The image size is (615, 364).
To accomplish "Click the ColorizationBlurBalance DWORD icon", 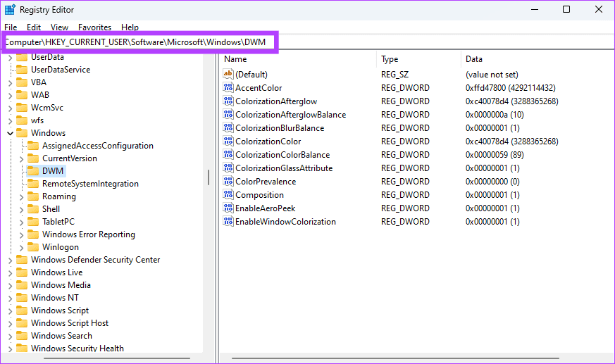I will click(x=228, y=127).
